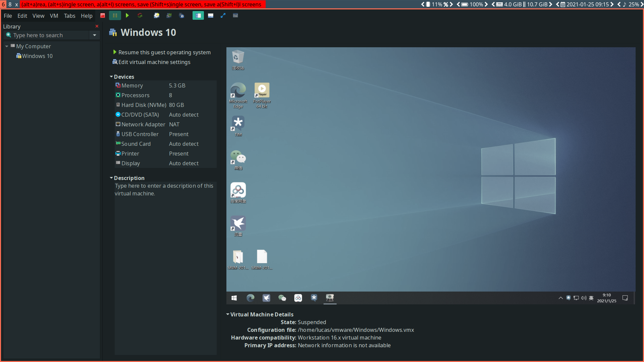Select Windows 10 in the library tree
This screenshot has height=362, width=644.
(x=37, y=56)
